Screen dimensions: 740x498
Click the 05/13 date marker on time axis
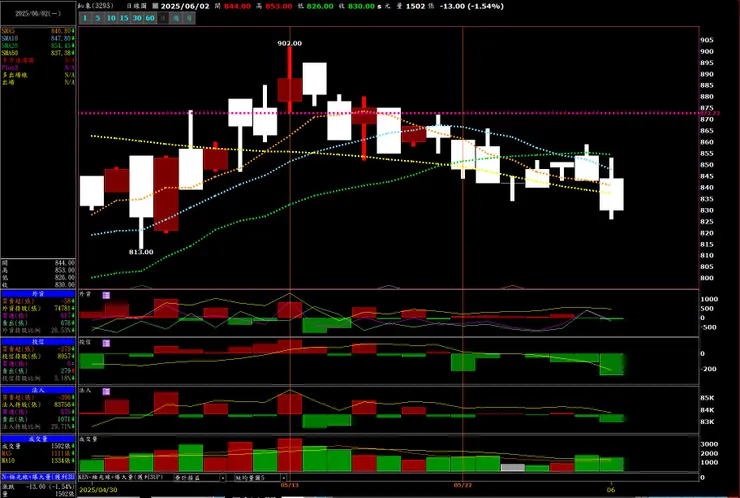[x=289, y=485]
